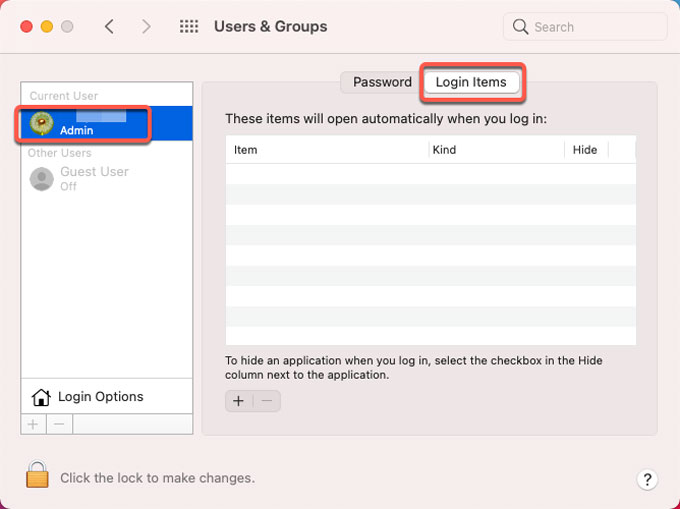Click the show all preferences grid icon

click(x=188, y=27)
